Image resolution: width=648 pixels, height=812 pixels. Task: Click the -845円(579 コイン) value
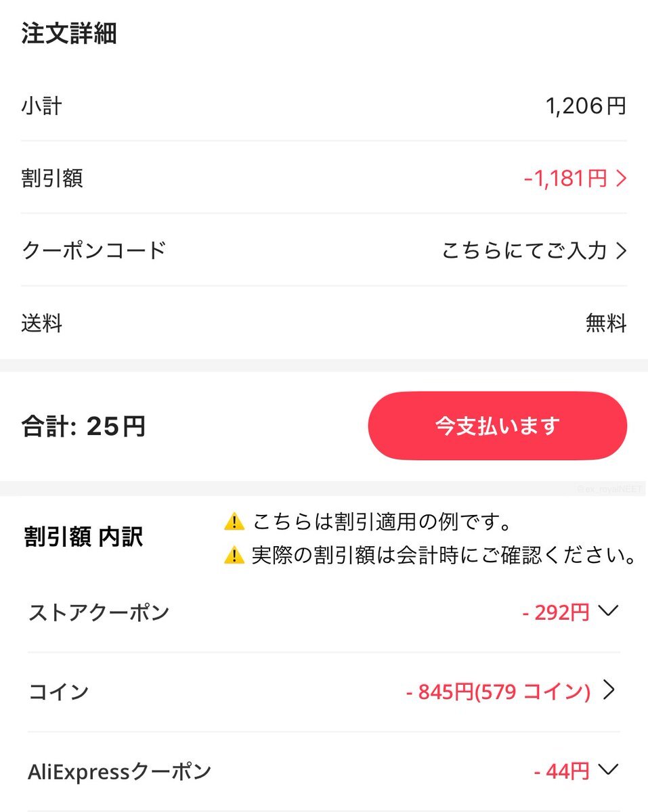[x=498, y=692]
